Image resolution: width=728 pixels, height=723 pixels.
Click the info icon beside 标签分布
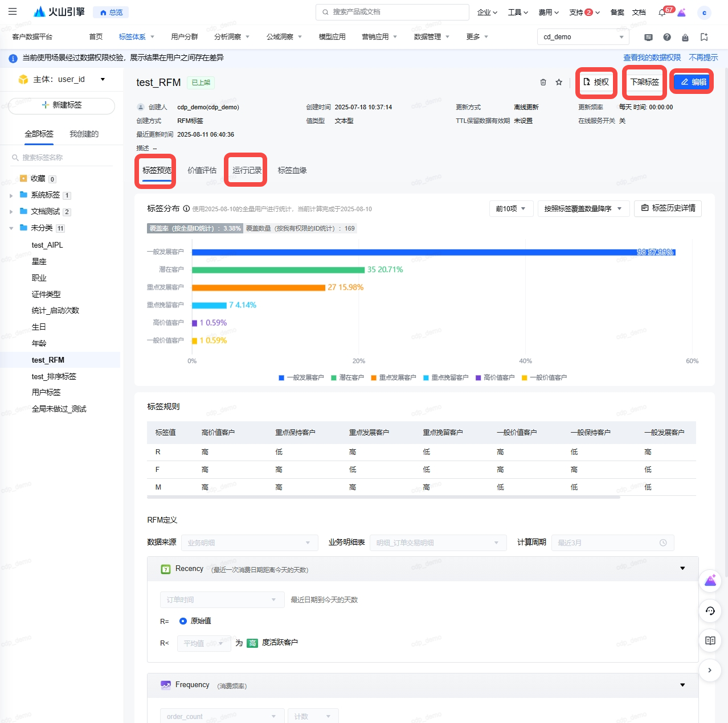pos(186,209)
